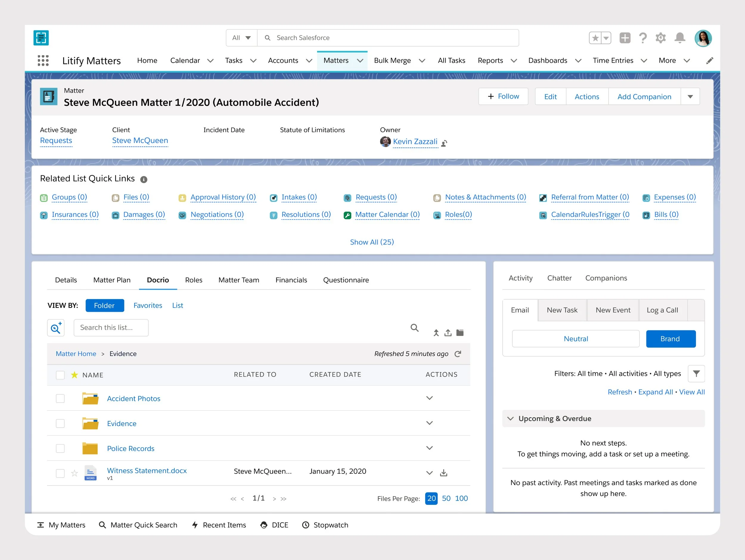Open the user profile avatar
The width and height of the screenshot is (745, 560).
(x=703, y=38)
